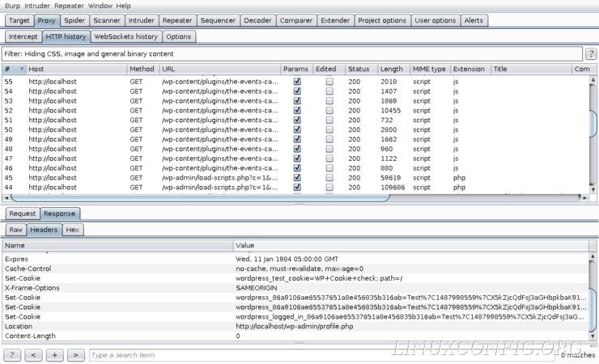Sort by Host column header
Viewport: 599px width, 364px height.
(x=76, y=69)
